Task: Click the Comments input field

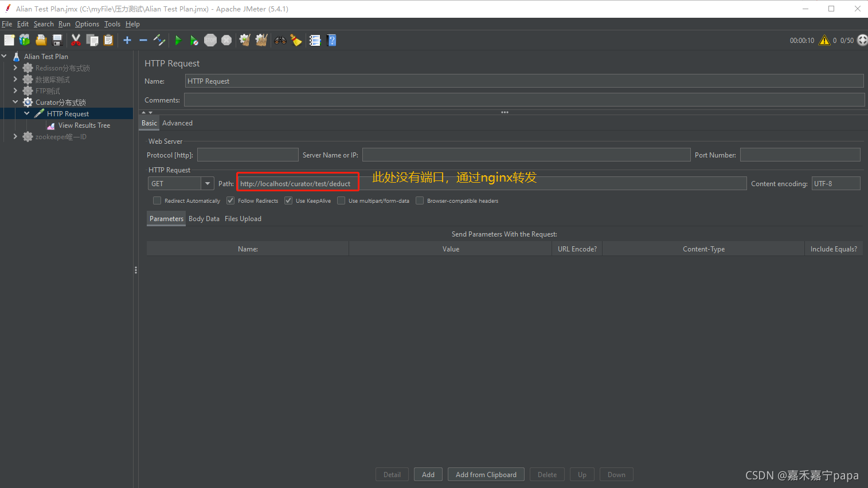Action: [524, 100]
